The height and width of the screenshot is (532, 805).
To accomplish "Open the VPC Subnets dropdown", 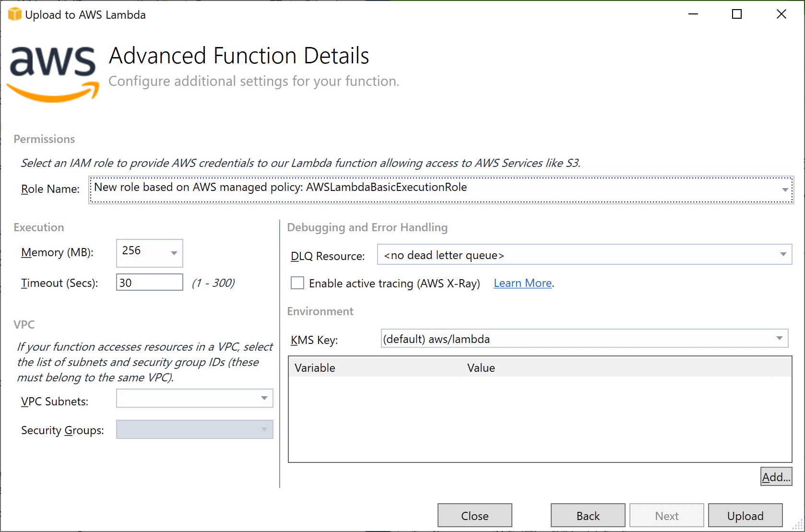I will [x=194, y=398].
